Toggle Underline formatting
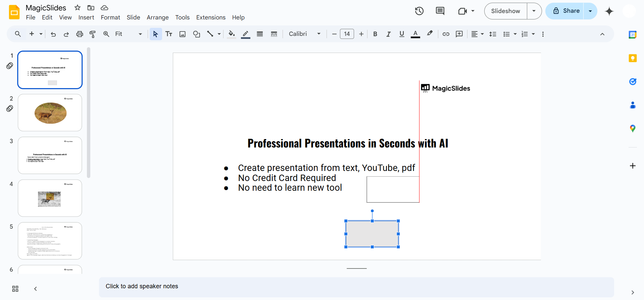 coord(402,34)
